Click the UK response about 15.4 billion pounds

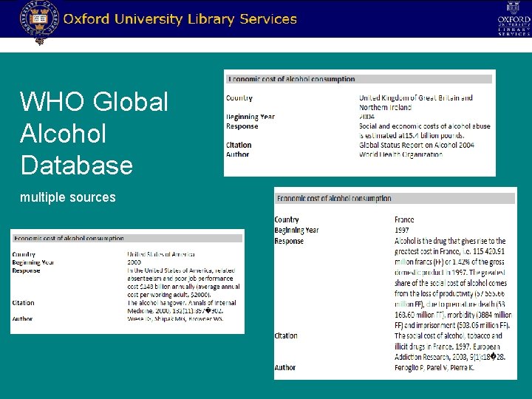click(424, 131)
